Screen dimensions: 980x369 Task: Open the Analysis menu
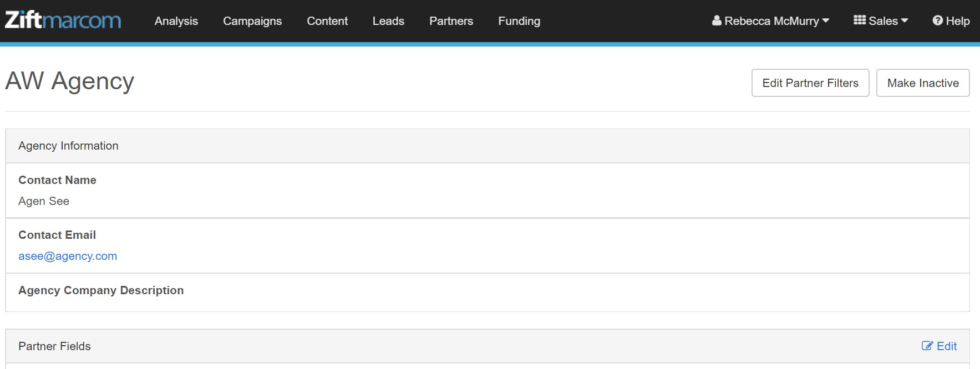click(176, 21)
